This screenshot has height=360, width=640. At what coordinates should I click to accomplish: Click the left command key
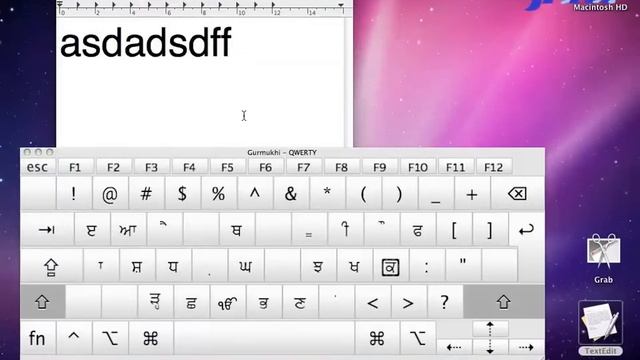(x=151, y=338)
